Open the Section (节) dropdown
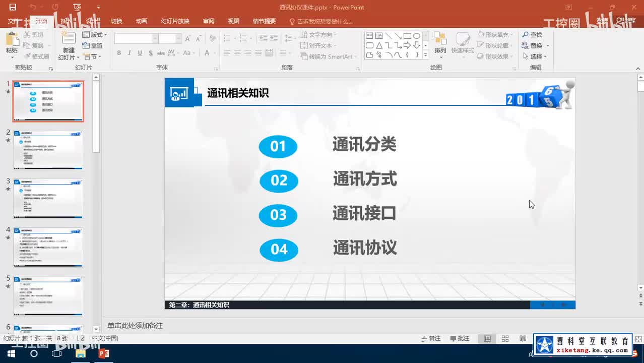644x363 pixels. pyautogui.click(x=92, y=56)
